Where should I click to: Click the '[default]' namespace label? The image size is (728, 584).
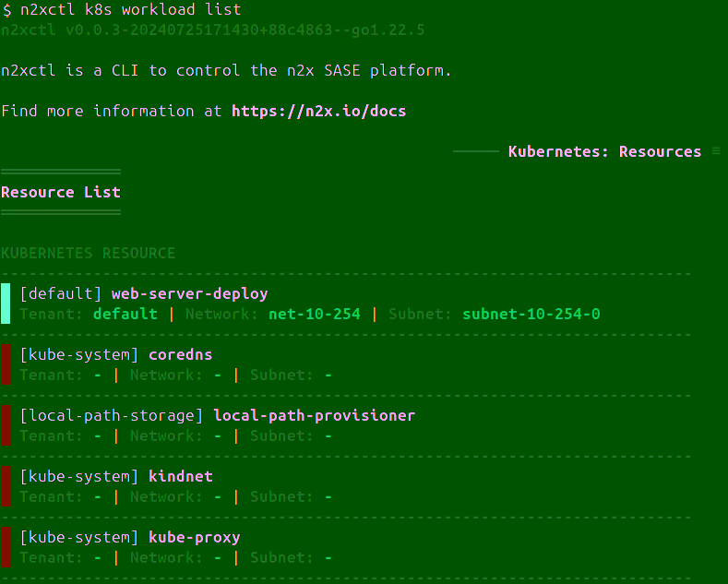pyautogui.click(x=61, y=294)
